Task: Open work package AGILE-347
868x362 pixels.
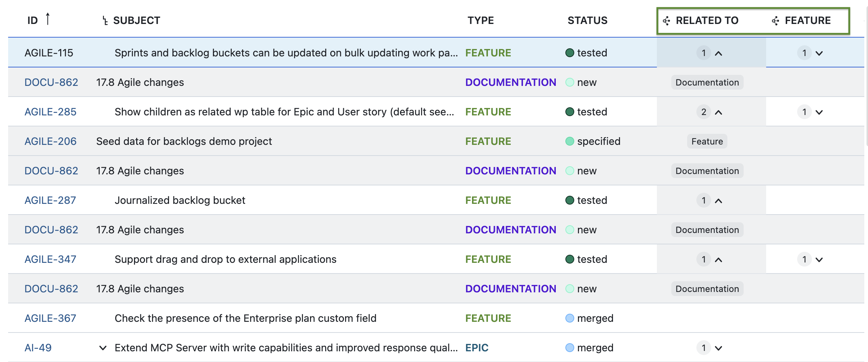Action: pos(51,260)
